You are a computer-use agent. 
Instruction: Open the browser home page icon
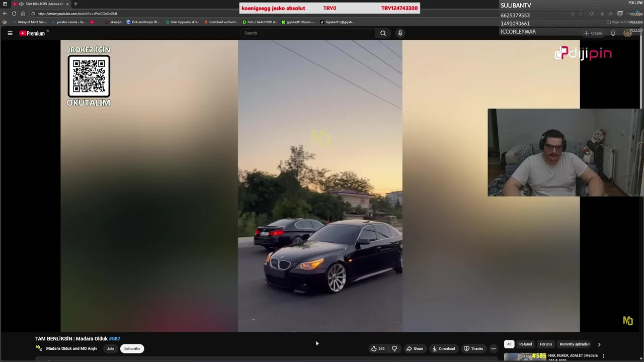[23, 14]
